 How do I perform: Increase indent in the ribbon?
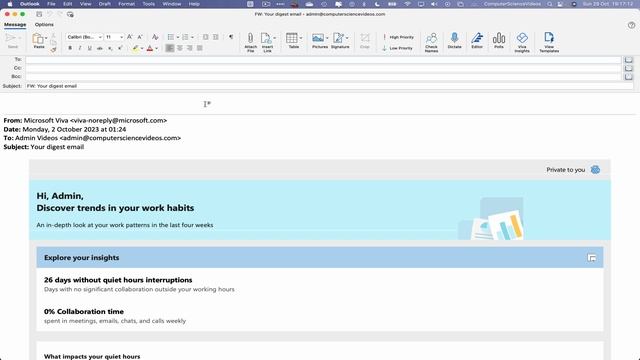[216, 37]
